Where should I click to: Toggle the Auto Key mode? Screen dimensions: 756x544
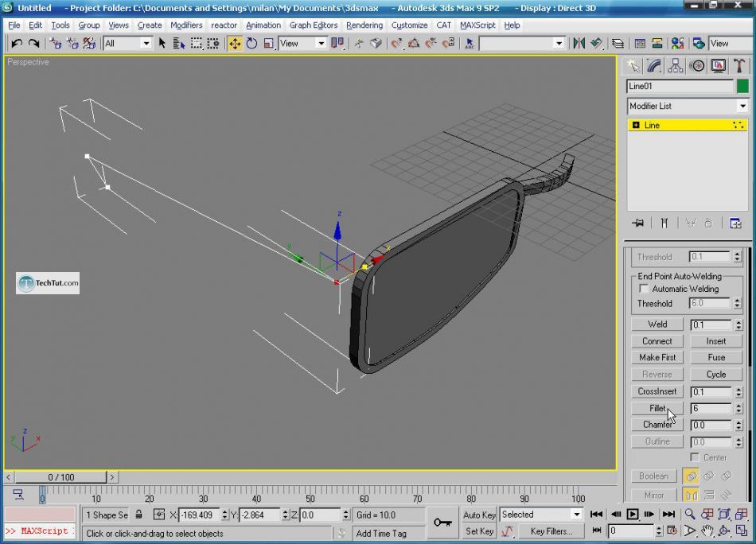click(479, 515)
